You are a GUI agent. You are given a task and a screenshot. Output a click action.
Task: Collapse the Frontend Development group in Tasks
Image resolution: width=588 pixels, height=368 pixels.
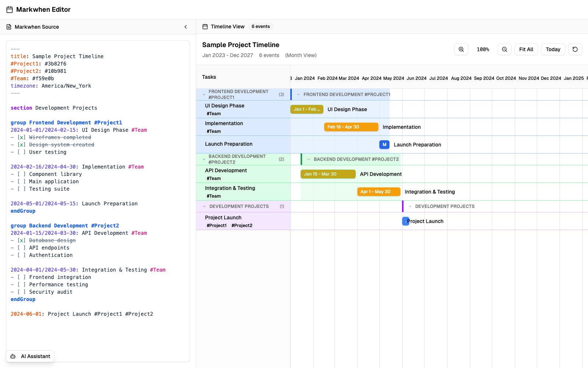point(204,95)
